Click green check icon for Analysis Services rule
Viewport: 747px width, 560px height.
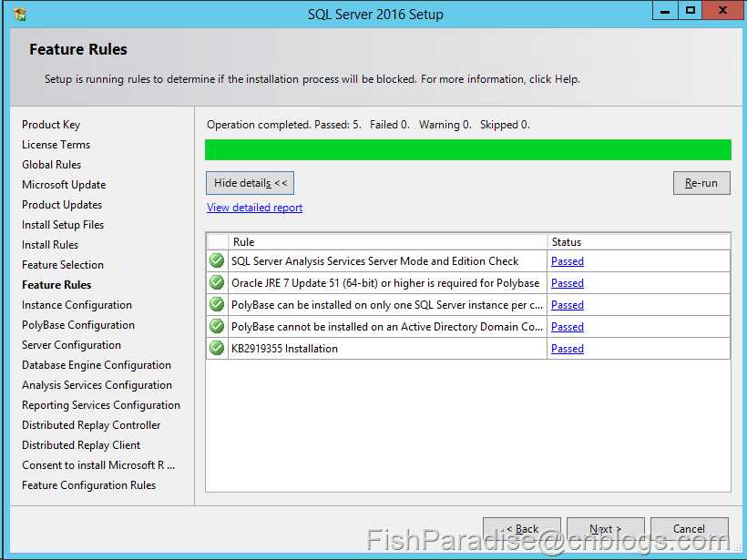217,260
